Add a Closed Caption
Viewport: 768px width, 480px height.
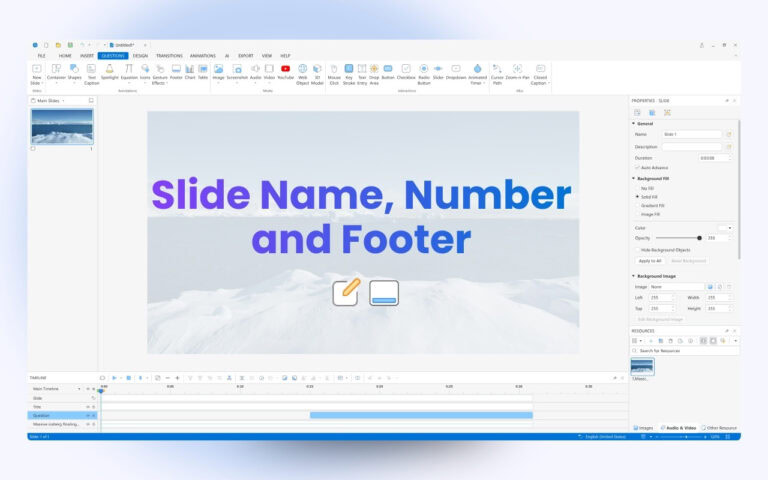(540, 74)
